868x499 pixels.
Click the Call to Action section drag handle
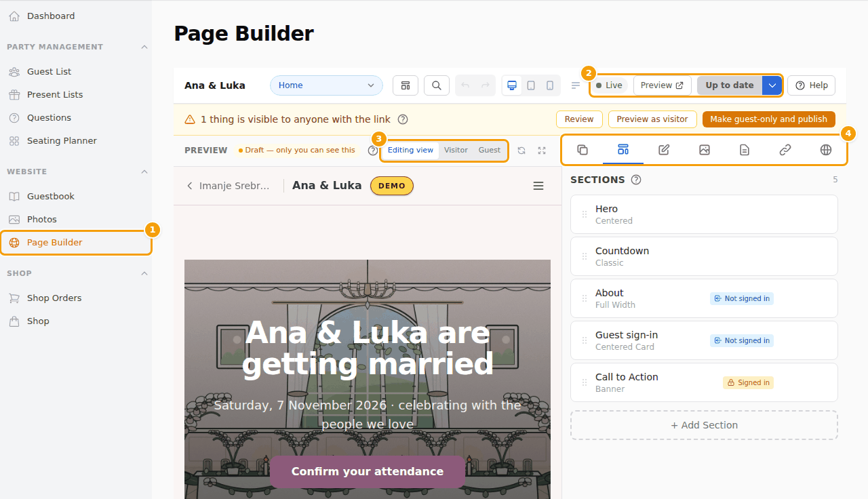(x=585, y=382)
